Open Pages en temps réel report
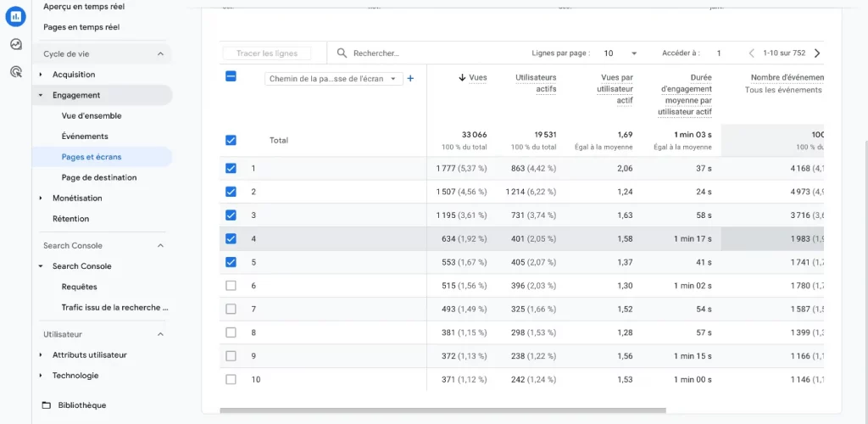This screenshot has width=868, height=424. [81, 27]
